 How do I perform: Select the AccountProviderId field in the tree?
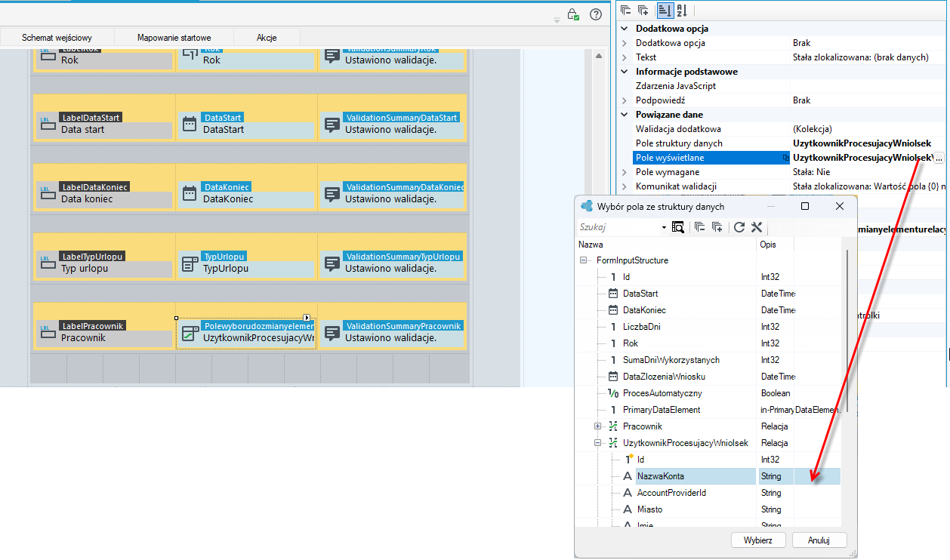pos(671,493)
